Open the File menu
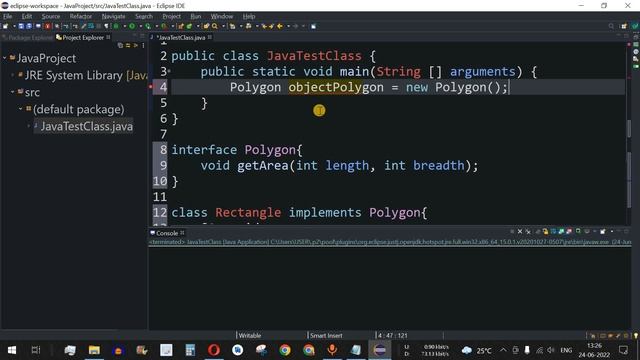Viewport: 640px width, 360px height. click(7, 16)
